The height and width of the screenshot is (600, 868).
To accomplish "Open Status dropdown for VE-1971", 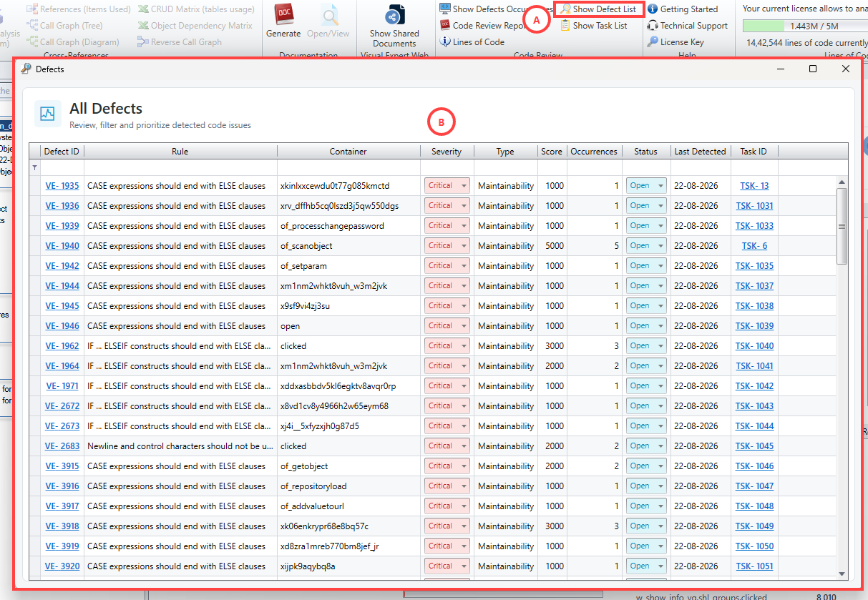I will 660,386.
